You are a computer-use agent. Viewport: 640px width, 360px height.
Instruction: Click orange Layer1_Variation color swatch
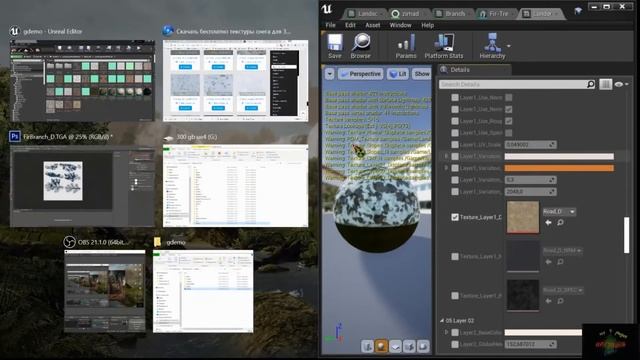point(559,168)
